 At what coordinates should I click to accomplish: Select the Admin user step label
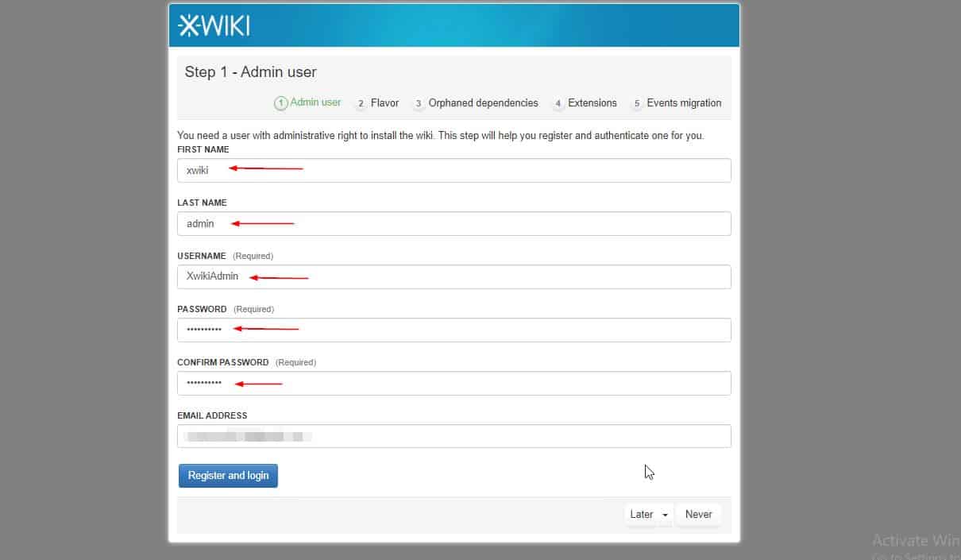coord(315,102)
